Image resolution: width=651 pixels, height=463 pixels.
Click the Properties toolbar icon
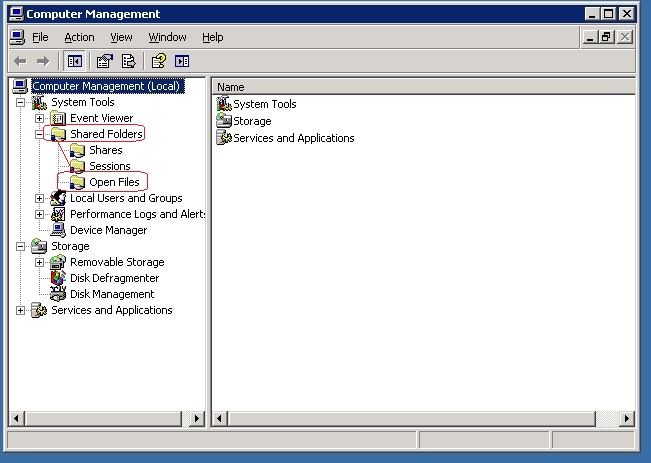105,61
